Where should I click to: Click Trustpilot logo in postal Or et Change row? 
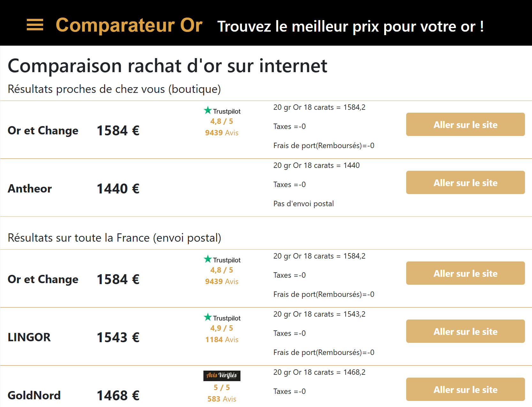222,260
